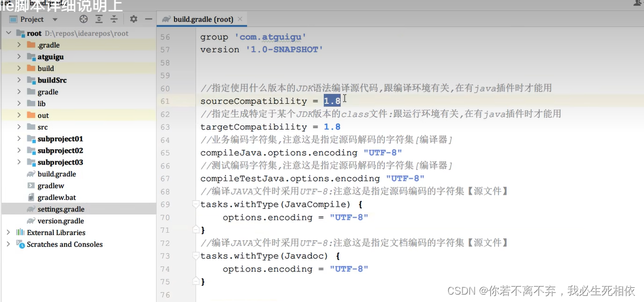This screenshot has height=302, width=644.
Task: Select version.gradle in project tree
Action: pos(61,221)
